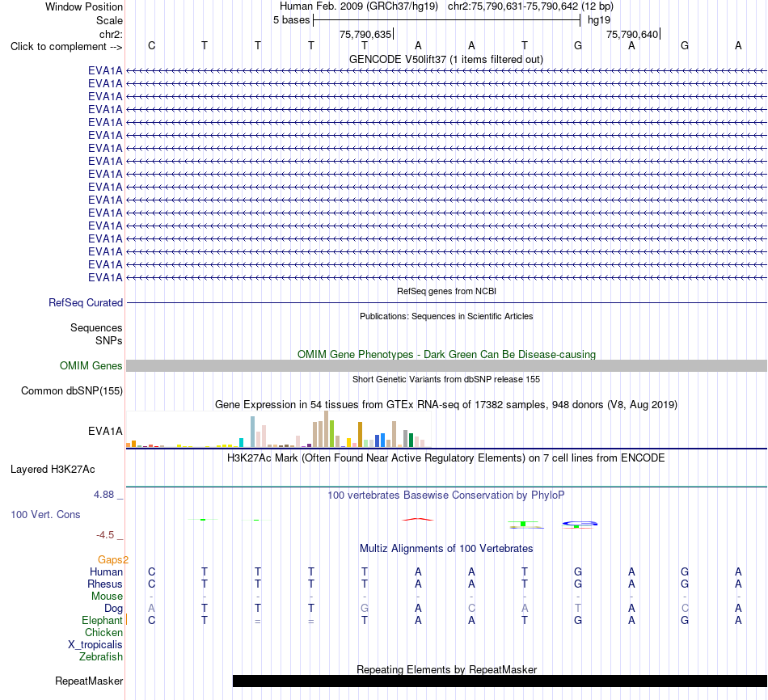768x700 pixels.
Task: Click the 'Click to complement -->' label
Action: (66, 47)
